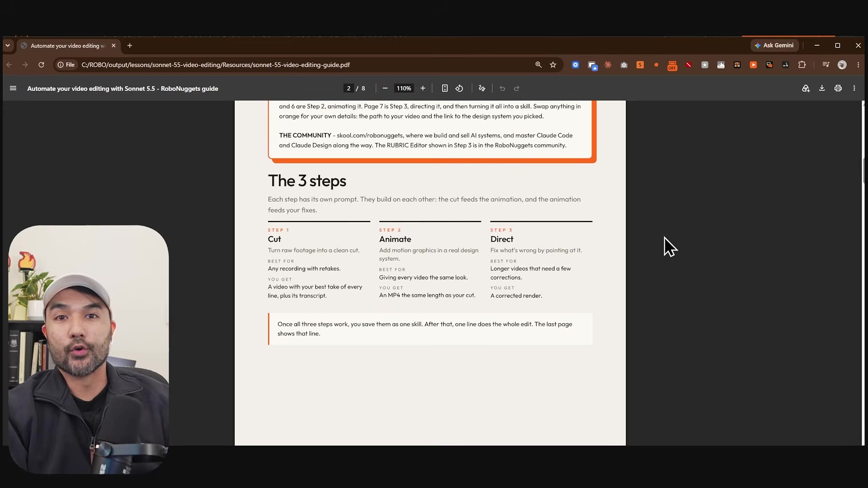Toggle fit to page view
The width and height of the screenshot is (868, 488).
tap(444, 88)
